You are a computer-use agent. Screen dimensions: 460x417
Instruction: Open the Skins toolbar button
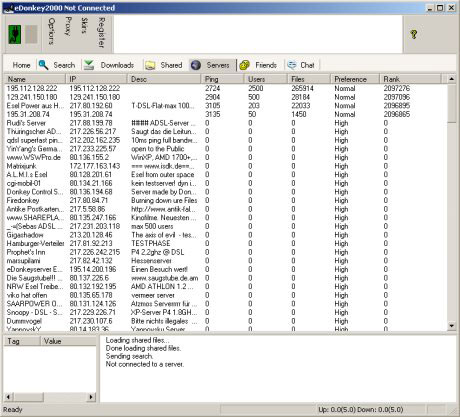(x=84, y=26)
